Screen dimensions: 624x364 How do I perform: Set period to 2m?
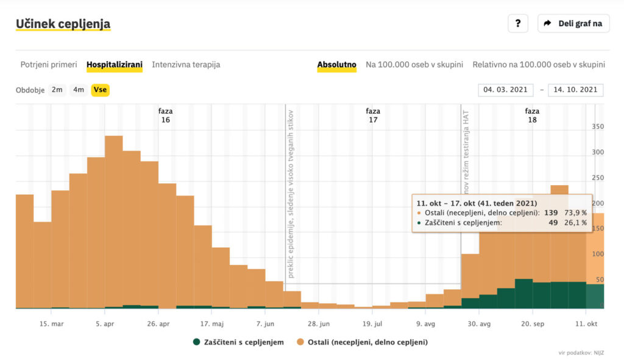57,90
